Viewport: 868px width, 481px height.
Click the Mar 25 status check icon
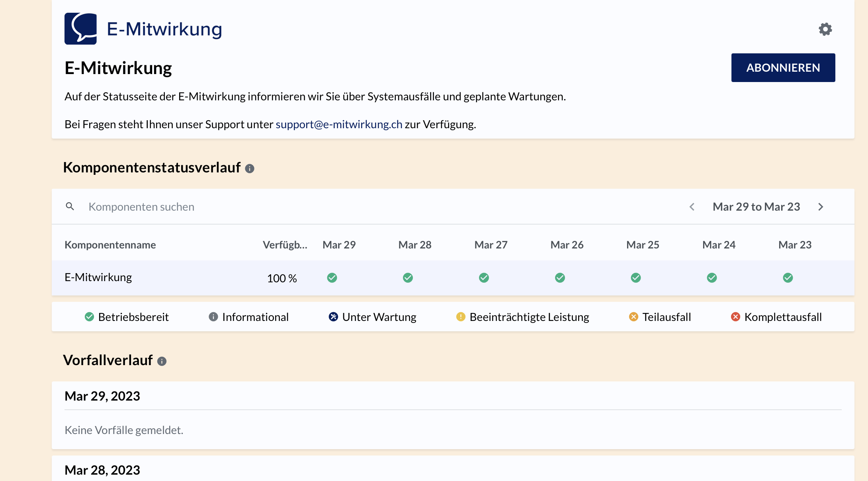[636, 278]
